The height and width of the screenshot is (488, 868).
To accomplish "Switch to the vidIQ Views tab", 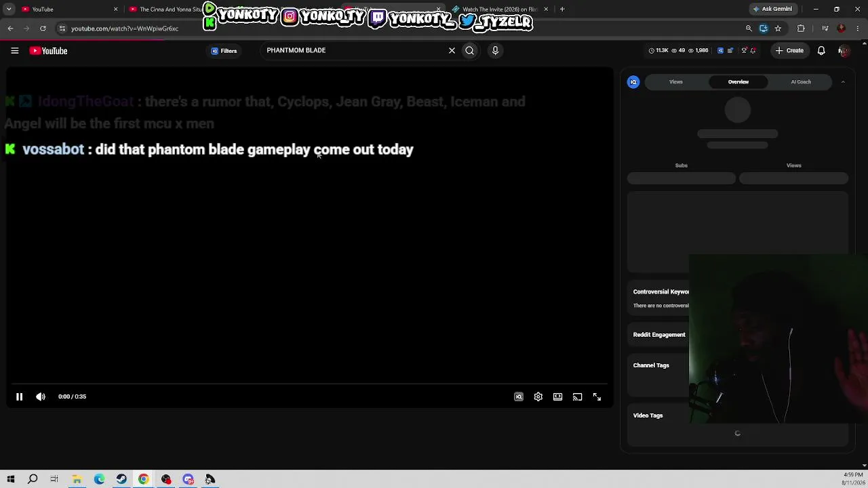I will point(676,82).
